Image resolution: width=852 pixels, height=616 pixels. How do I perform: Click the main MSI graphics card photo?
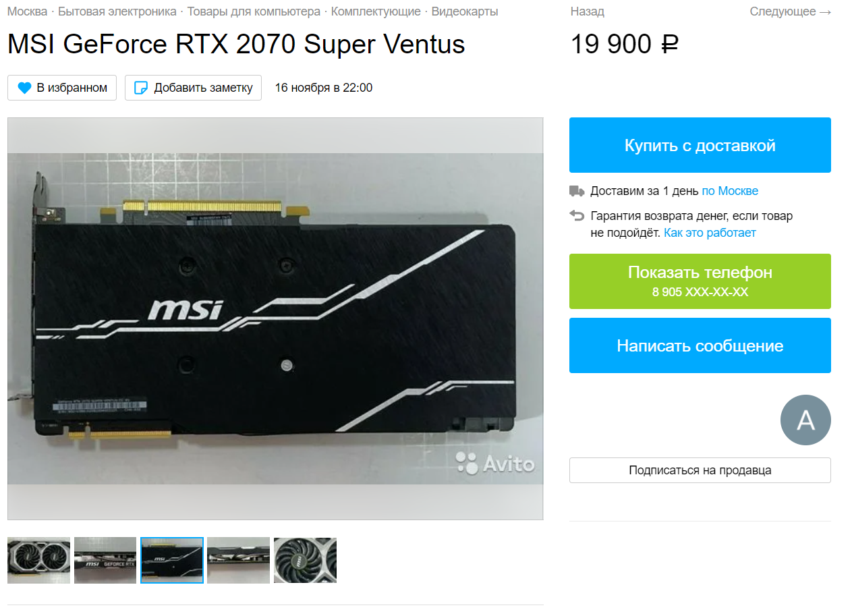(x=275, y=318)
